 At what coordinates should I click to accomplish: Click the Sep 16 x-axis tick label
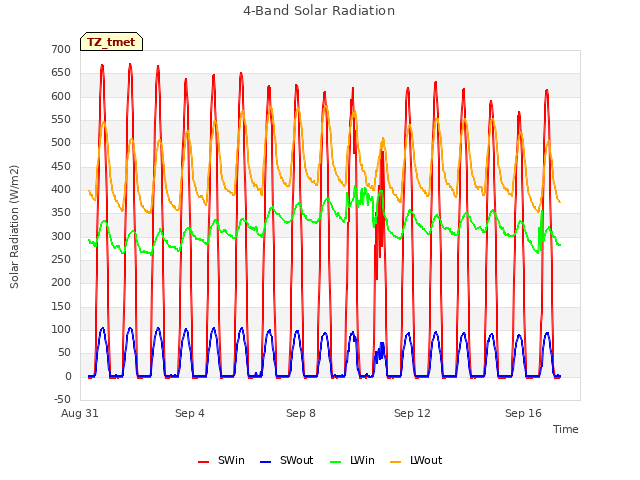click(523, 413)
